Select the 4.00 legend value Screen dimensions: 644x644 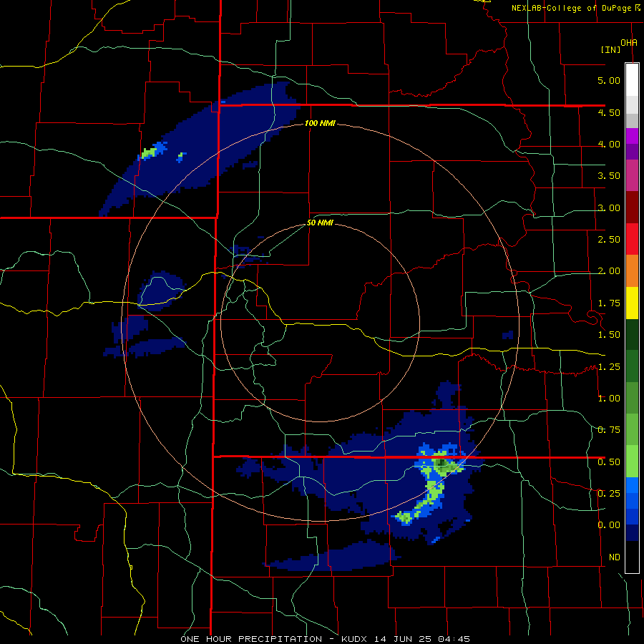[609, 144]
